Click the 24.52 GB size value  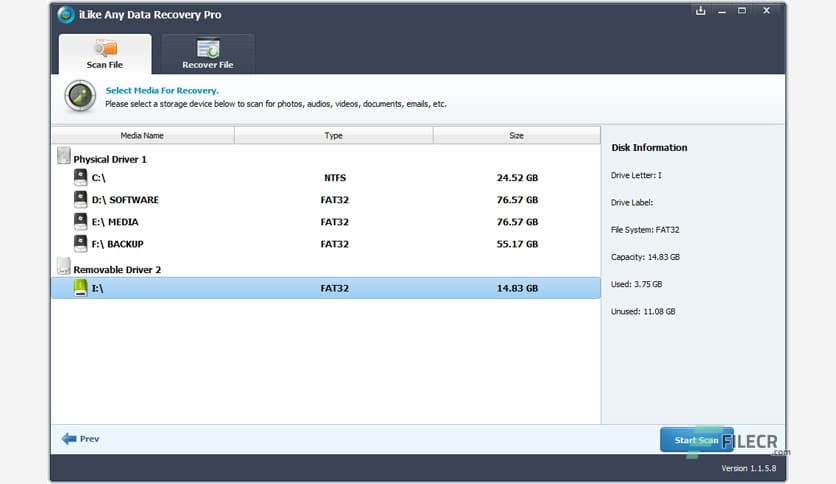517,178
